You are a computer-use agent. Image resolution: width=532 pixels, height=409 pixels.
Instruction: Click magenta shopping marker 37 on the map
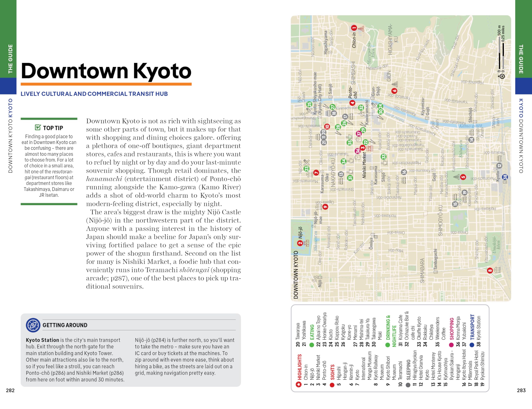point(359,133)
